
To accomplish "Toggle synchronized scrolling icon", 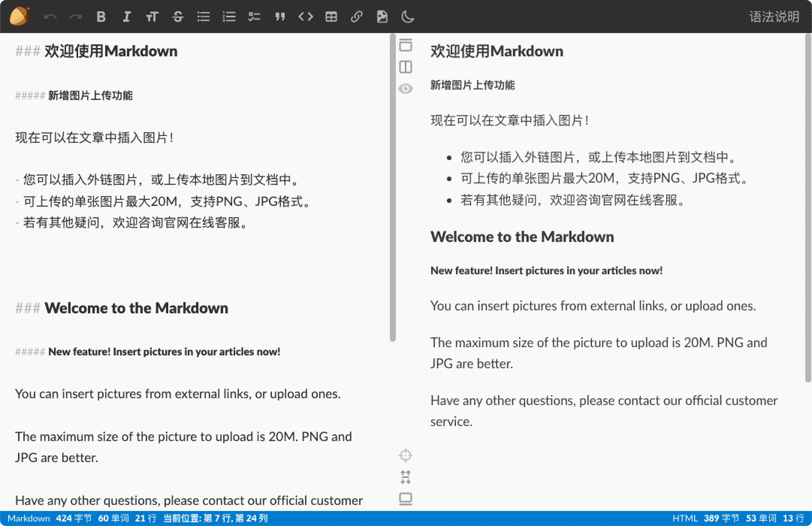I will click(405, 477).
